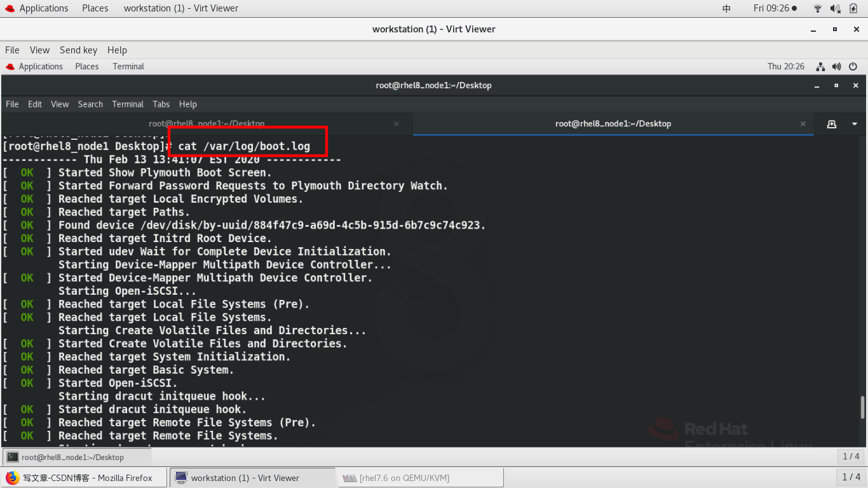Select the Virt Viewer taskbar entry
This screenshot has height=488, width=868.
pyautogui.click(x=252, y=478)
